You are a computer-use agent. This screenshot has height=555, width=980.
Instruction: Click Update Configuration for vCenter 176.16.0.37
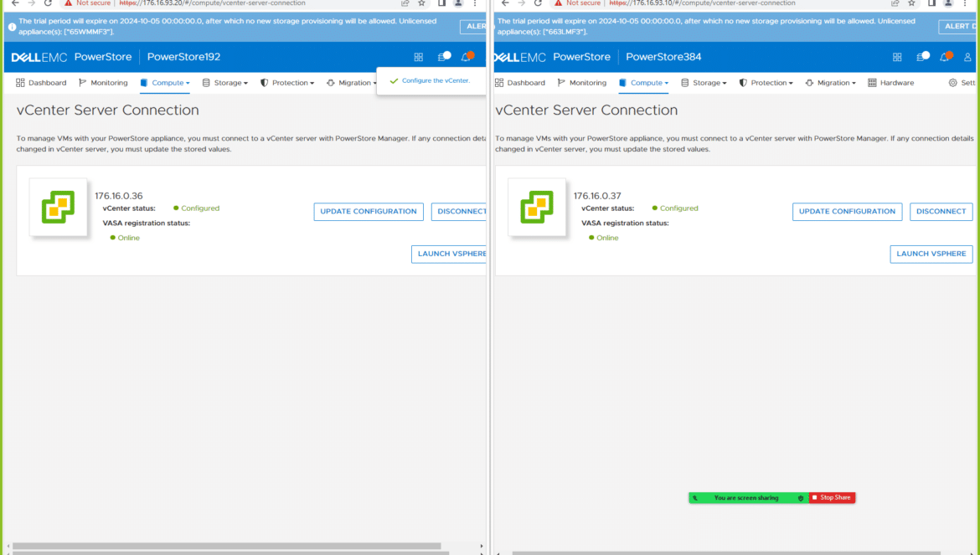point(848,212)
